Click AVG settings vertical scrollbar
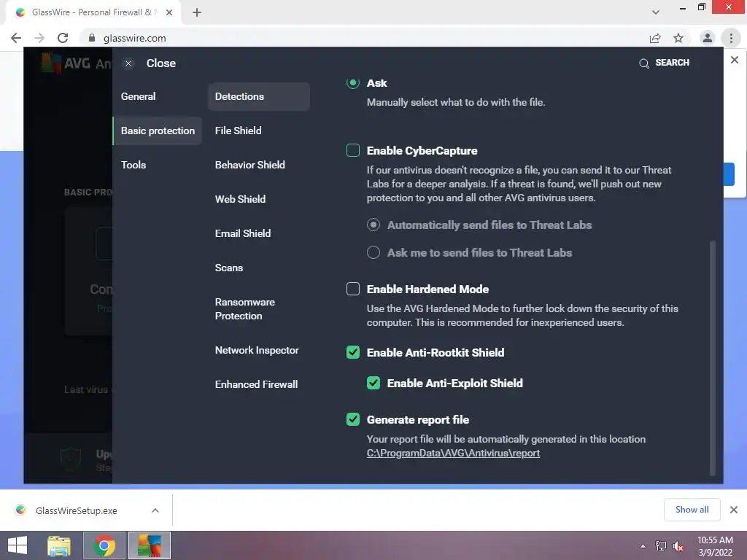 [712, 358]
